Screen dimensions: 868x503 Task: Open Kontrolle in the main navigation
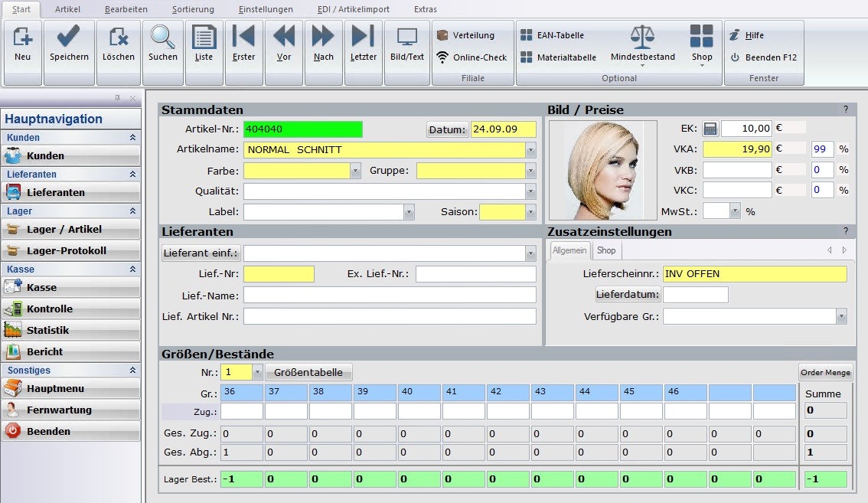pyautogui.click(x=71, y=309)
